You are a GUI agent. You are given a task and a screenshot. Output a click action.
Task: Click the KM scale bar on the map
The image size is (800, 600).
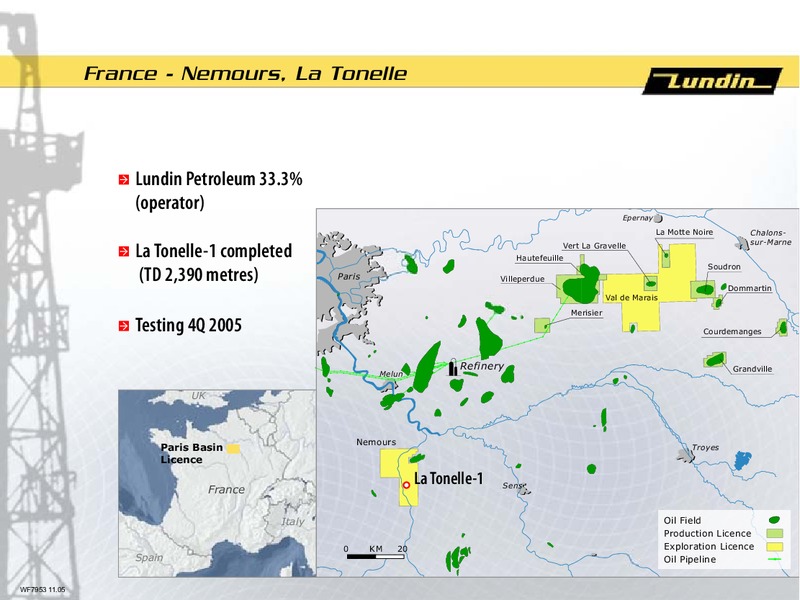click(x=376, y=556)
